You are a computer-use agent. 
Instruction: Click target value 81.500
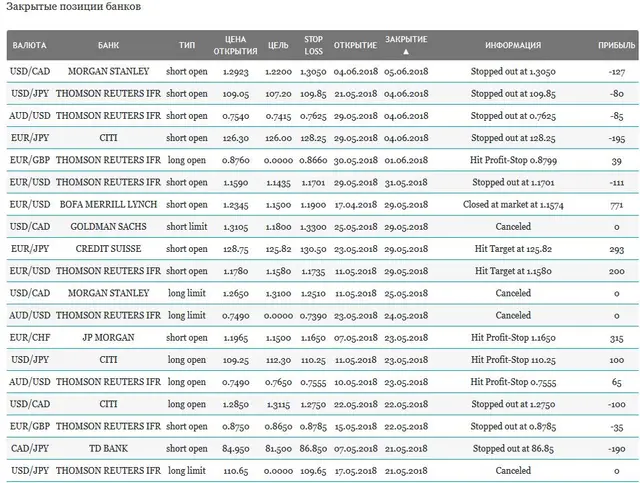(278, 449)
